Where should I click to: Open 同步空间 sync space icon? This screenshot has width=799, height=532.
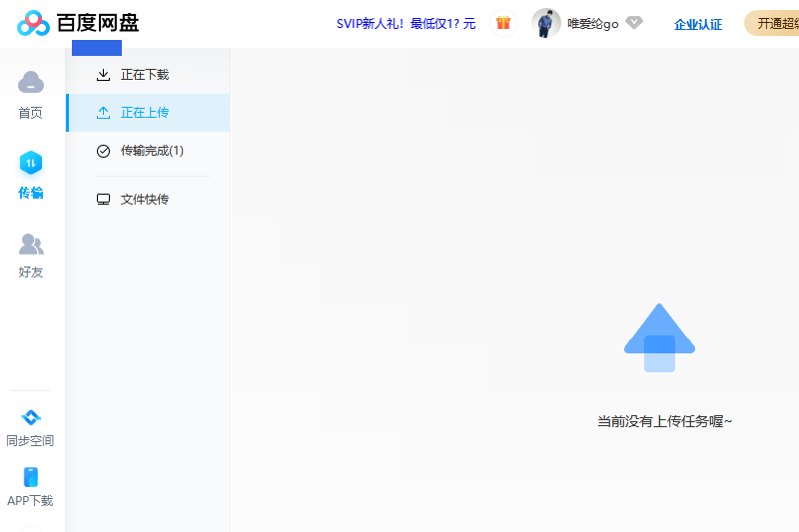tap(31, 417)
